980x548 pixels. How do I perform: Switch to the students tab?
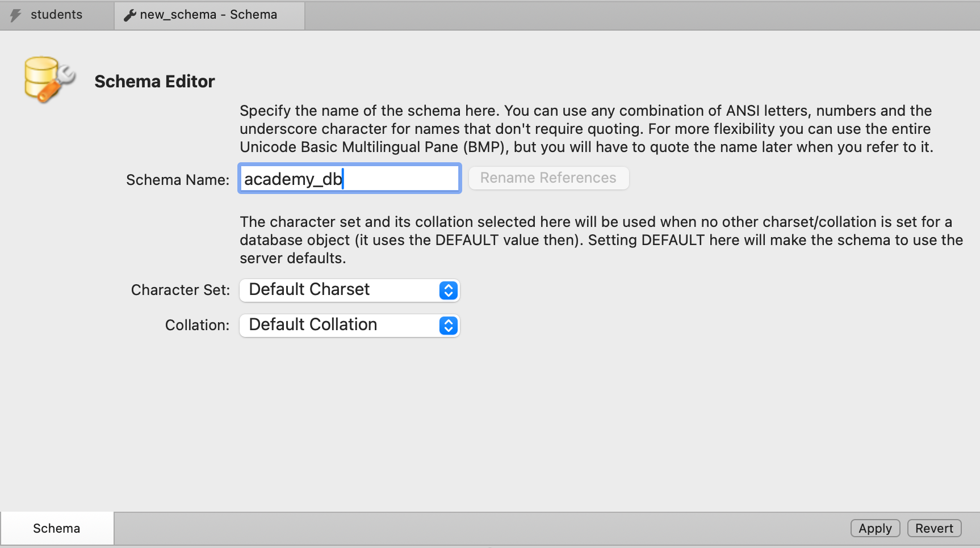[x=56, y=15]
